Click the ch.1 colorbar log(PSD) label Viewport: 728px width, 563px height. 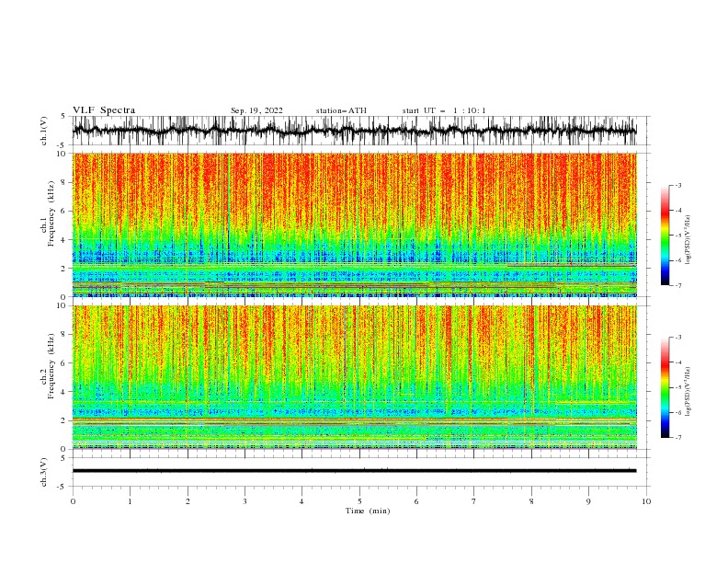pos(688,240)
